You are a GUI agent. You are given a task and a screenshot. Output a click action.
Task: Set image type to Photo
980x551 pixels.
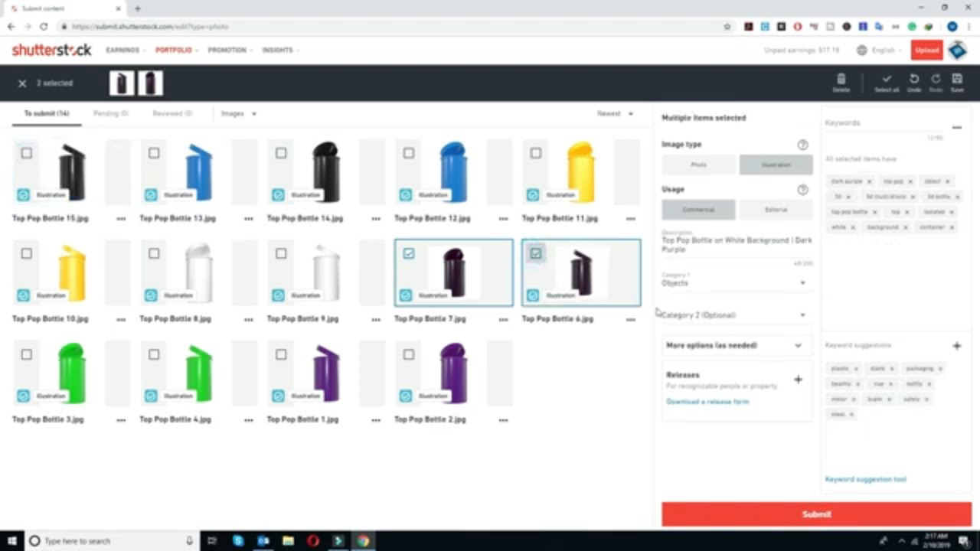(698, 165)
